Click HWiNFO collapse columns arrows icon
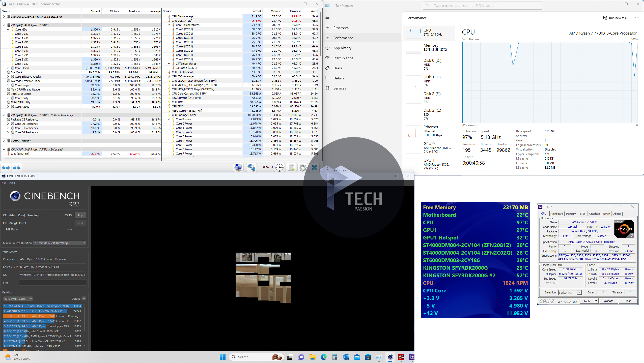This screenshot has width=644, height=363. (17, 168)
